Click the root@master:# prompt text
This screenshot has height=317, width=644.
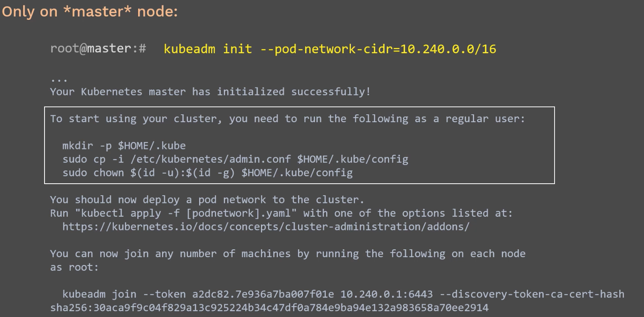coord(98,49)
